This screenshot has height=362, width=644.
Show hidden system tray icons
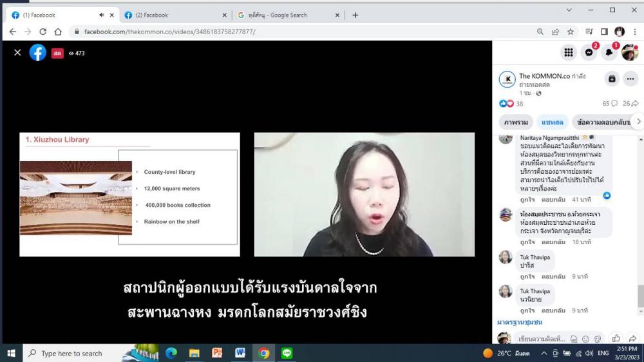(x=544, y=353)
